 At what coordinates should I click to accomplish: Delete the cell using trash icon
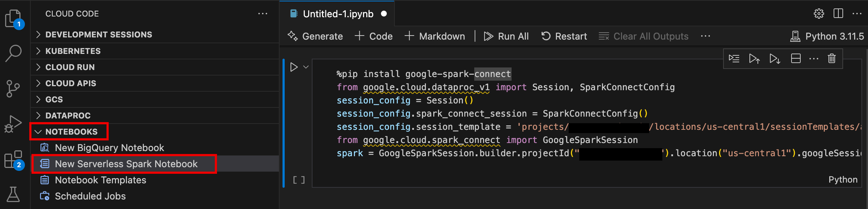[832, 59]
